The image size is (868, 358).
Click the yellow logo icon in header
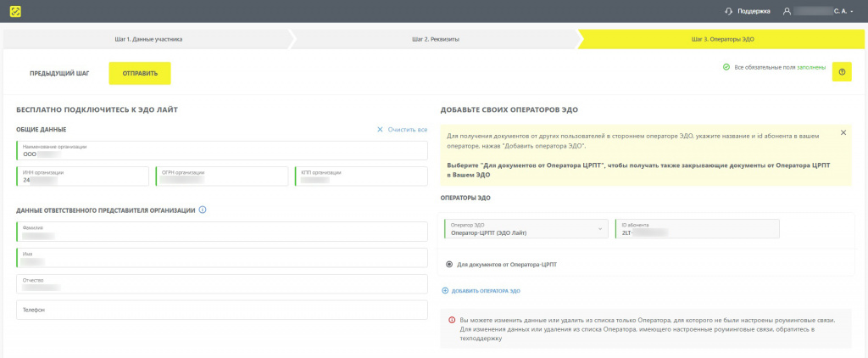click(15, 11)
